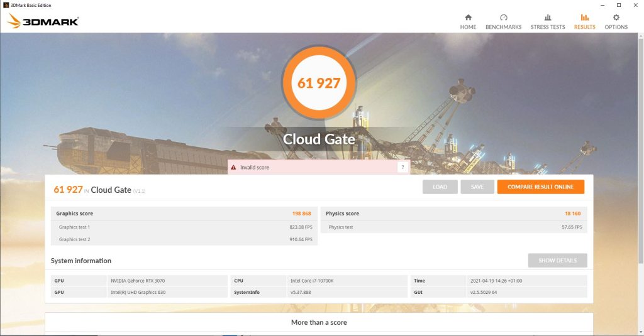
Task: Click the 57.65 FPS value
Action: coord(572,227)
